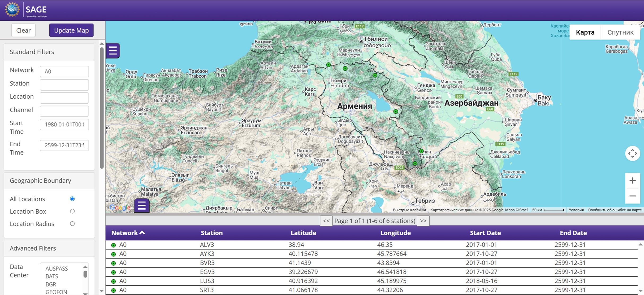Viewport: 644px width, 295px height.
Task: Click the map pan control
Action: [x=632, y=153]
